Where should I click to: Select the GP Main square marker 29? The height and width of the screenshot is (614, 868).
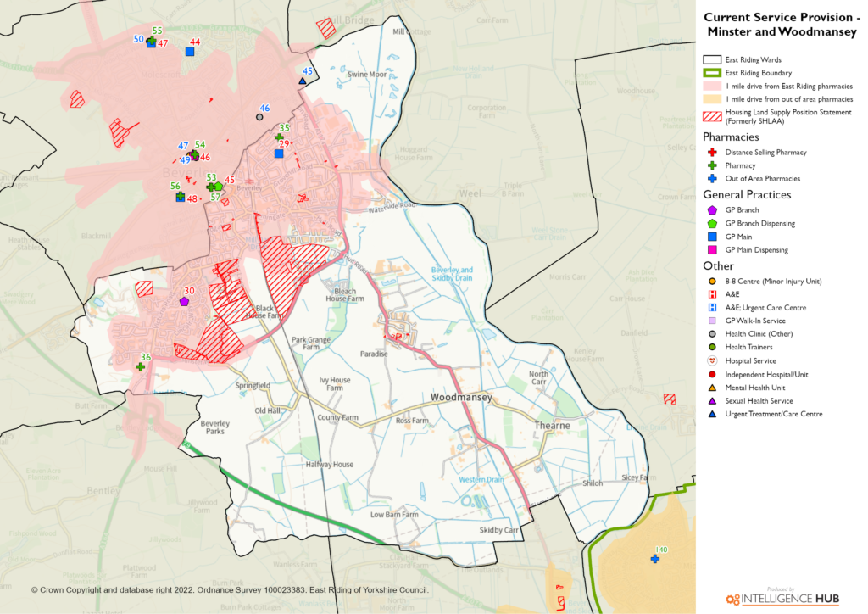[x=278, y=153]
